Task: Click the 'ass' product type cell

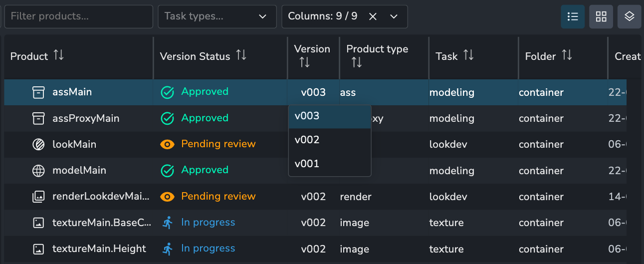Action: click(x=348, y=92)
